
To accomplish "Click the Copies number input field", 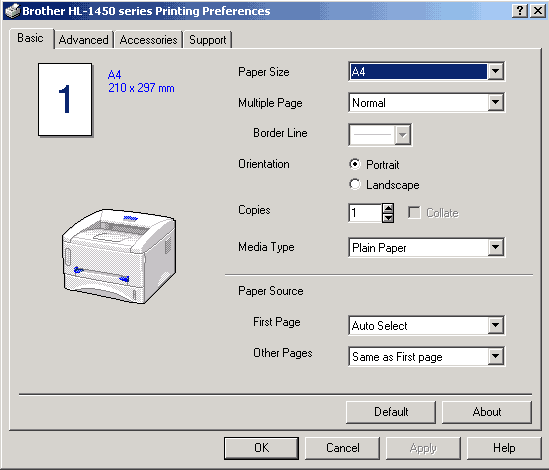I will [366, 213].
